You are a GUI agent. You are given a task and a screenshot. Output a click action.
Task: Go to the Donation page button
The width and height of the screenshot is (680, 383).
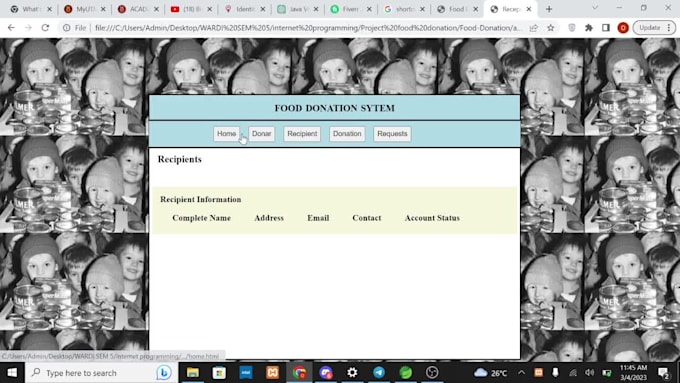pyautogui.click(x=347, y=134)
